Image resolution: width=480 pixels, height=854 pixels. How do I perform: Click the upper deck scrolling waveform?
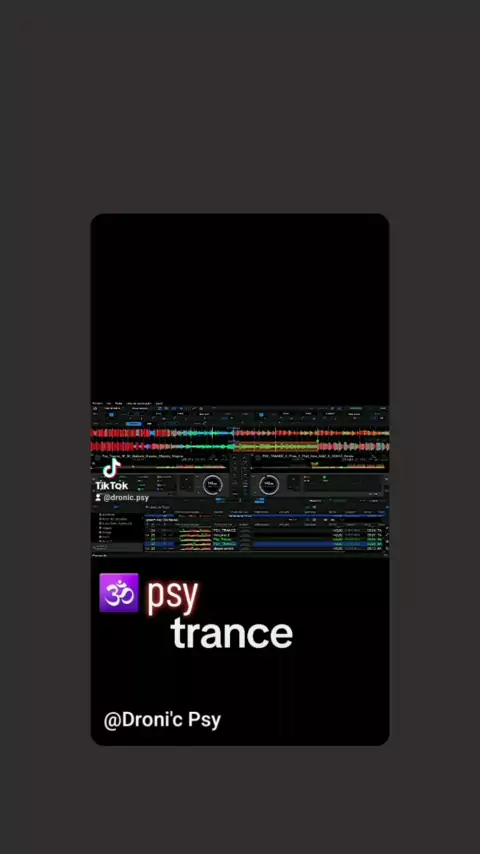click(x=240, y=434)
